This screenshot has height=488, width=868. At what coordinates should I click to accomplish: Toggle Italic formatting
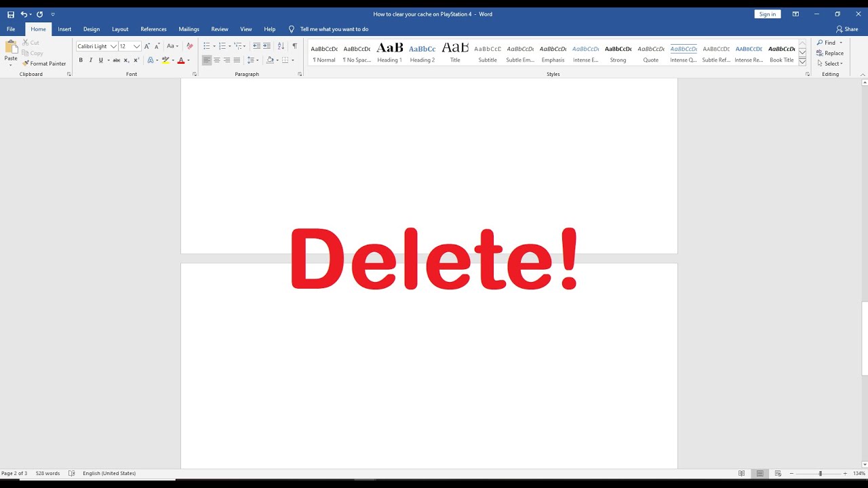point(91,60)
